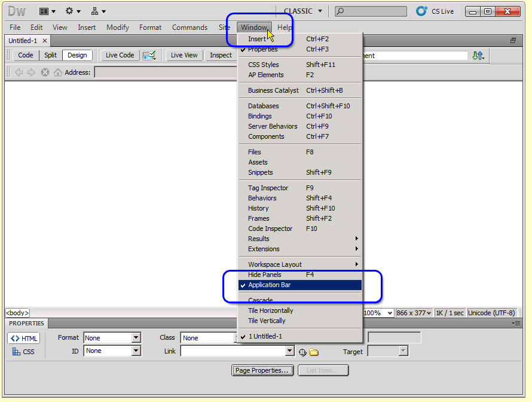Choose AP Elements from Window menu
532x402 pixels.
pyautogui.click(x=300, y=75)
